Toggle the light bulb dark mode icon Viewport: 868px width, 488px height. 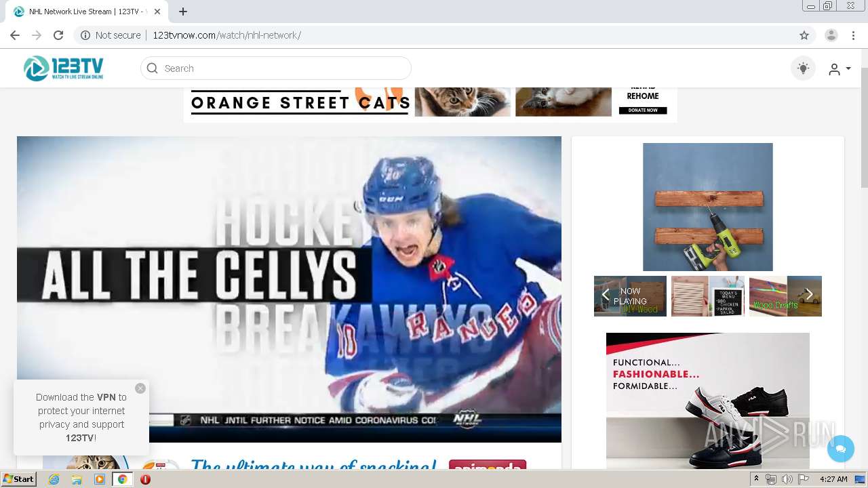804,68
